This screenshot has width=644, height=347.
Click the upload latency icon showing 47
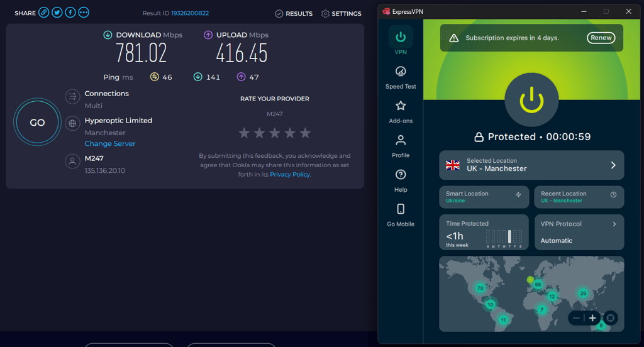241,77
